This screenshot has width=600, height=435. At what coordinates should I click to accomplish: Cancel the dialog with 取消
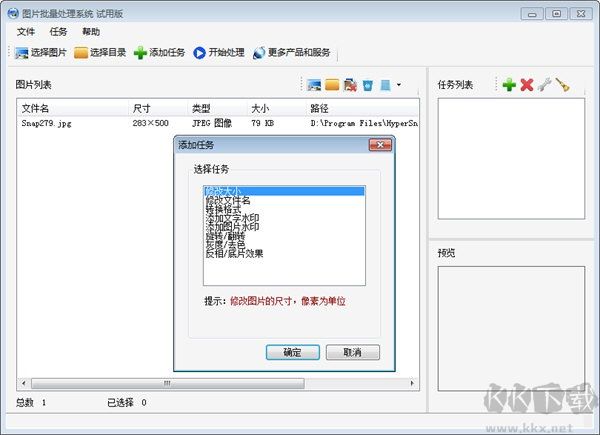[x=353, y=352]
